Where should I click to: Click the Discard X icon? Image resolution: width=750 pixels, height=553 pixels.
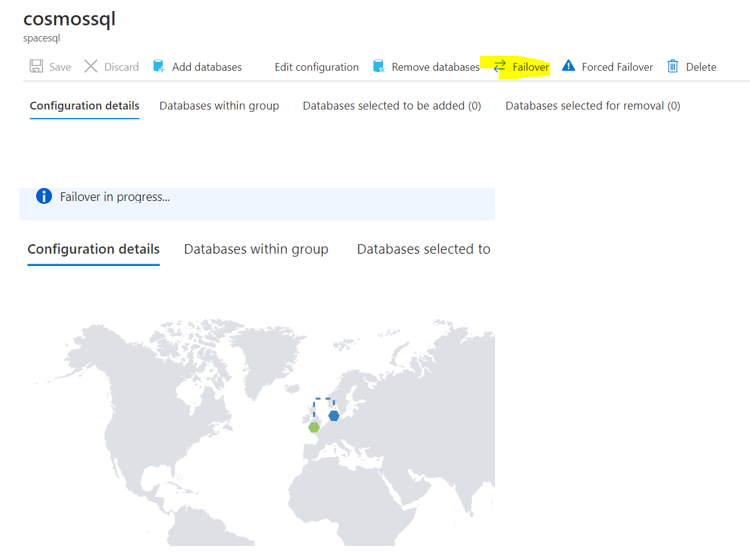tap(91, 67)
